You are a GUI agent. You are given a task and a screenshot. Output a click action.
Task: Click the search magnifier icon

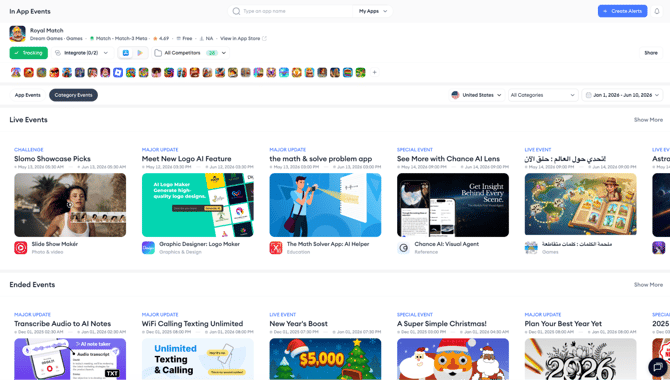tap(236, 11)
